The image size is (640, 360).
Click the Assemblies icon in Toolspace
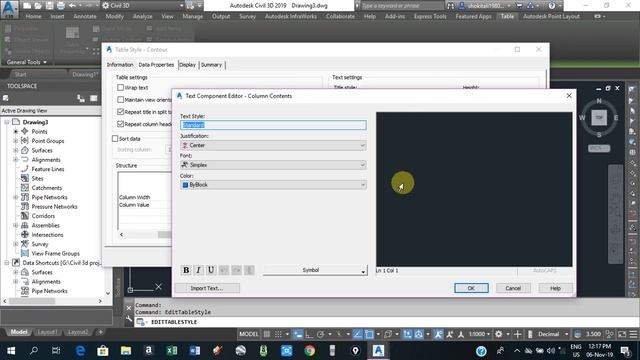click(x=25, y=225)
